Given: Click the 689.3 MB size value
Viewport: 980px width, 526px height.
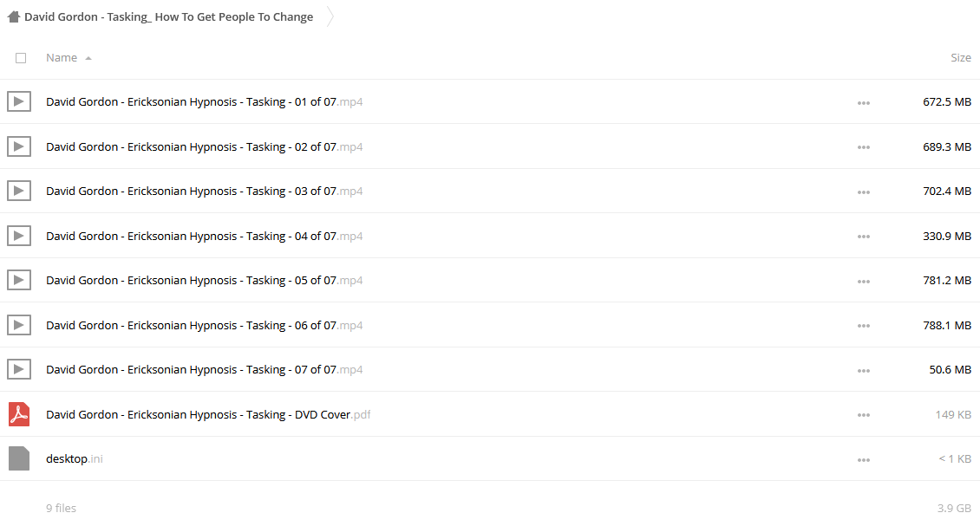Looking at the screenshot, I should (x=947, y=146).
